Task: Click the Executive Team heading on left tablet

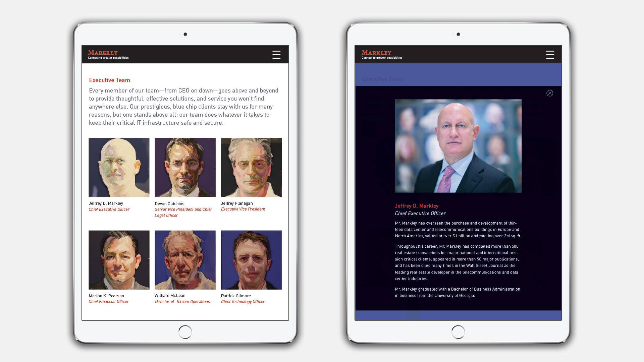Action: tap(109, 80)
